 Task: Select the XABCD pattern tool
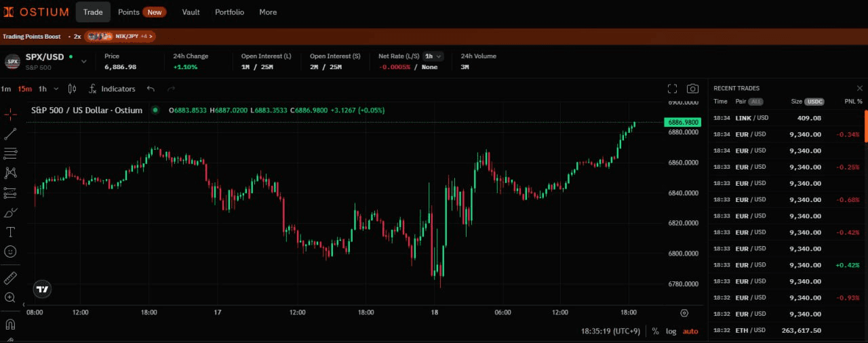click(10, 173)
